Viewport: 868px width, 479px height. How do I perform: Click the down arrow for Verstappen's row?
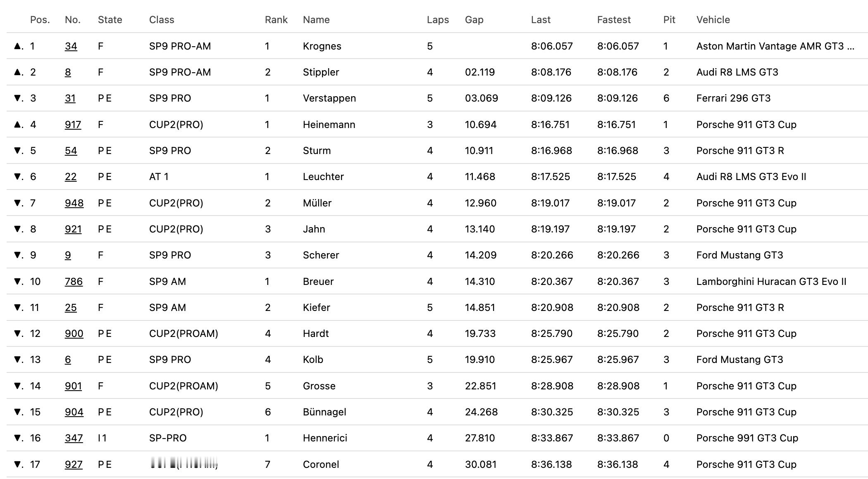(17, 98)
